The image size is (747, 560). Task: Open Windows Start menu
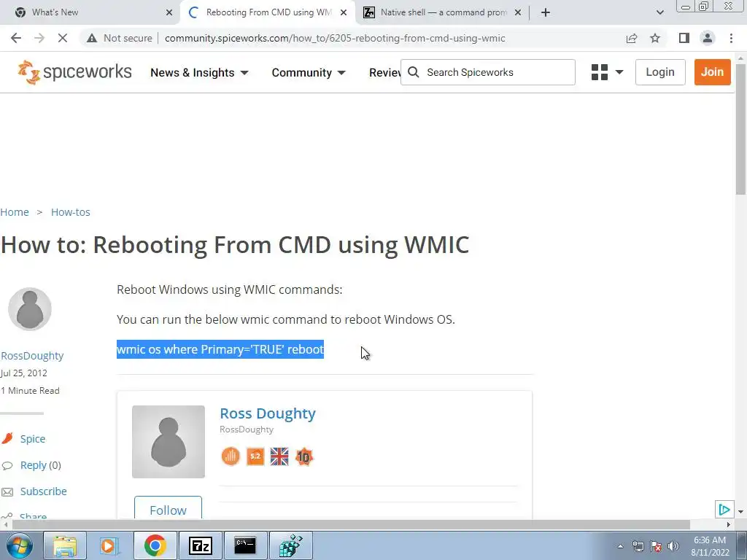pyautogui.click(x=18, y=545)
